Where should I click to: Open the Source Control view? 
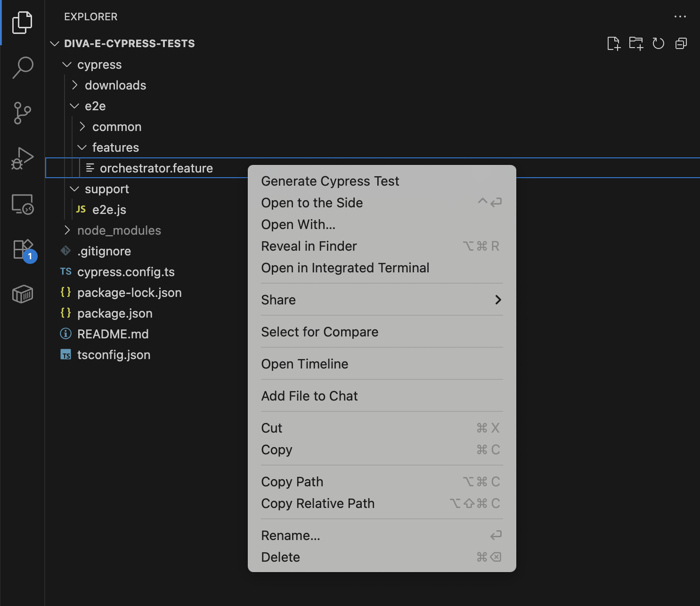(23, 113)
